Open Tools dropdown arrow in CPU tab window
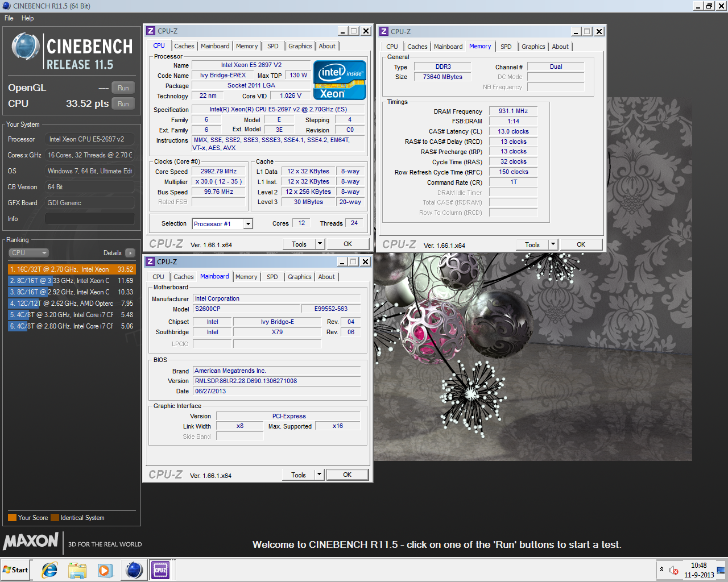This screenshot has width=728, height=582. (x=320, y=244)
